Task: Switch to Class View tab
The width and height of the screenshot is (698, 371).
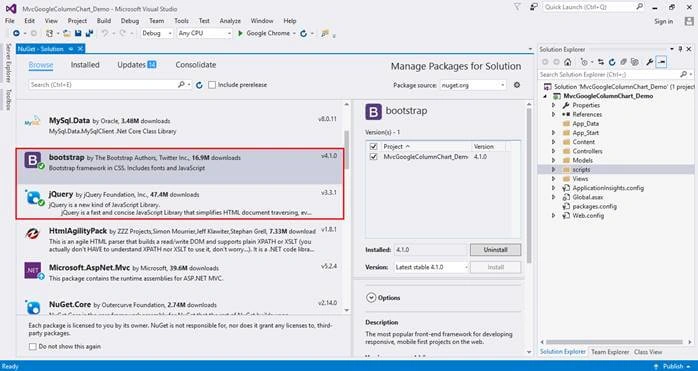Action: (x=648, y=352)
